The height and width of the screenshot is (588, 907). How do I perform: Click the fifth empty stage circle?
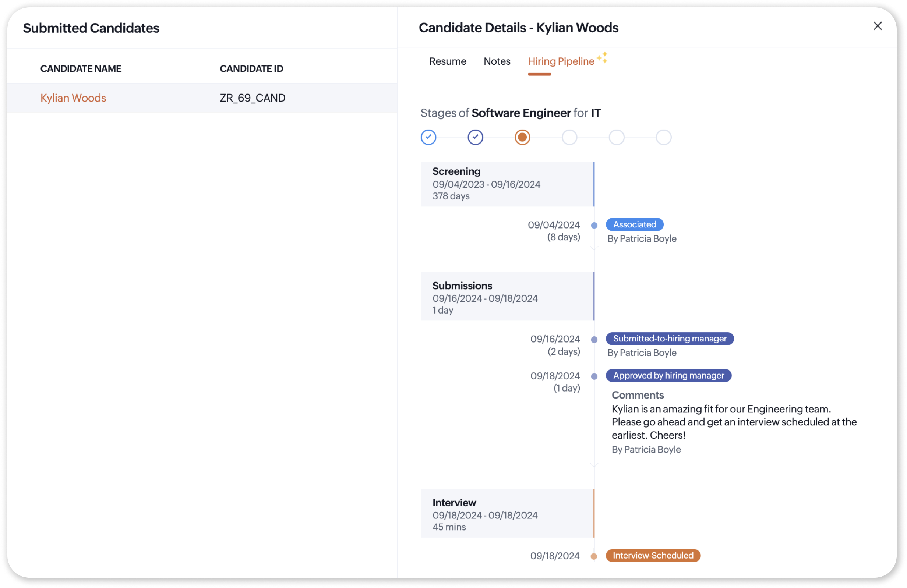point(616,138)
